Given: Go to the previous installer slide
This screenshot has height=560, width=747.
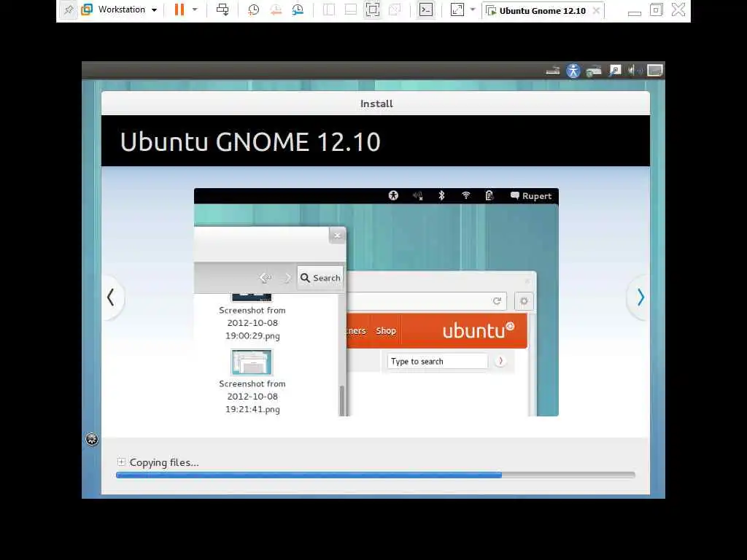Looking at the screenshot, I should tap(111, 297).
